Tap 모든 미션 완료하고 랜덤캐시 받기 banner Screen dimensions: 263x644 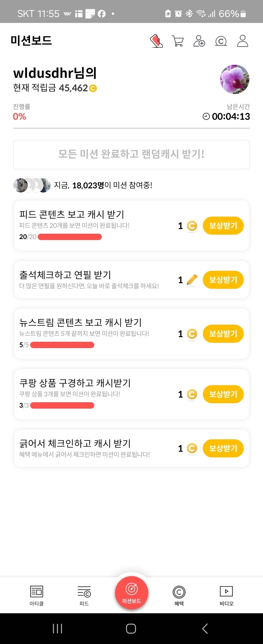coord(131,155)
